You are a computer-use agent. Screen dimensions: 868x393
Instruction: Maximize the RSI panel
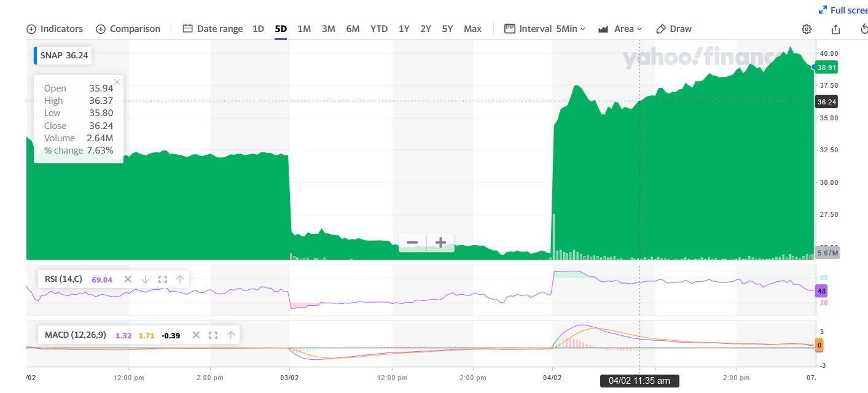coord(162,279)
